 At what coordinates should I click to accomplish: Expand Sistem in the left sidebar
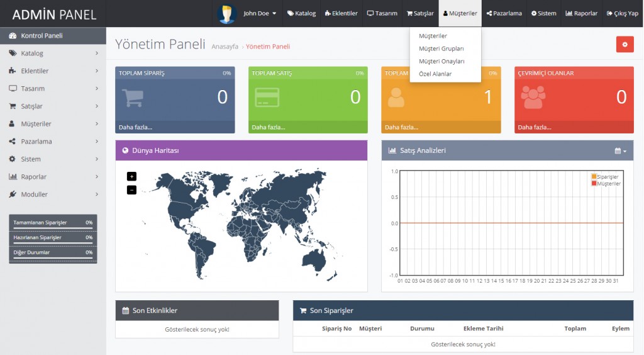(53, 159)
